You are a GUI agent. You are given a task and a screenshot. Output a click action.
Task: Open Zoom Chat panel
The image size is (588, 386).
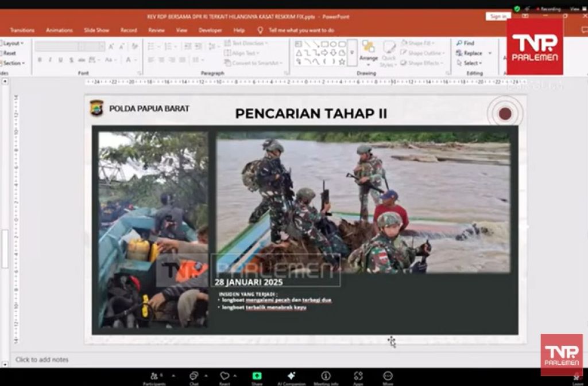194,378
